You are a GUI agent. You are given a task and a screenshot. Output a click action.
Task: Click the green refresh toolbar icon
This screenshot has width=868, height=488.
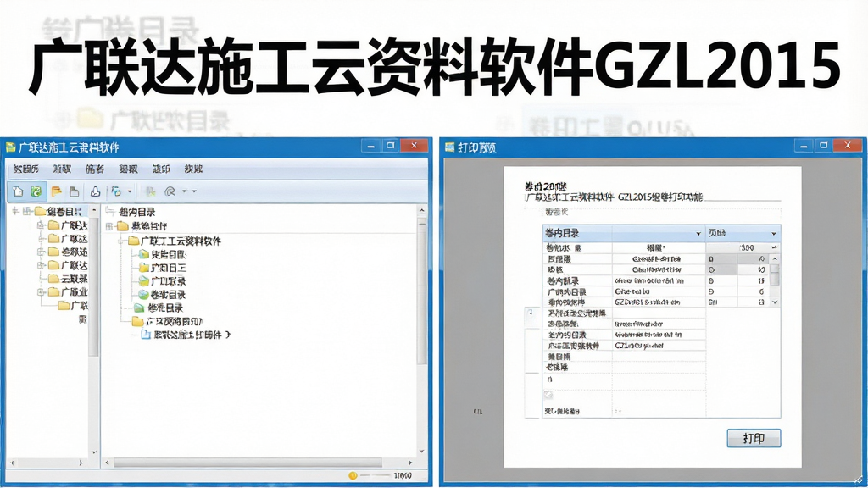coord(36,191)
